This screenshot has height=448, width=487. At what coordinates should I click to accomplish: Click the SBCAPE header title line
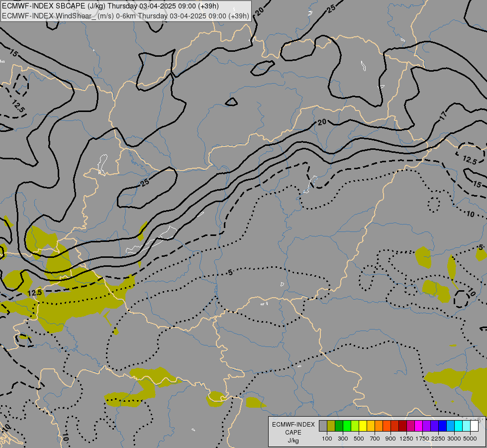[x=110, y=6]
